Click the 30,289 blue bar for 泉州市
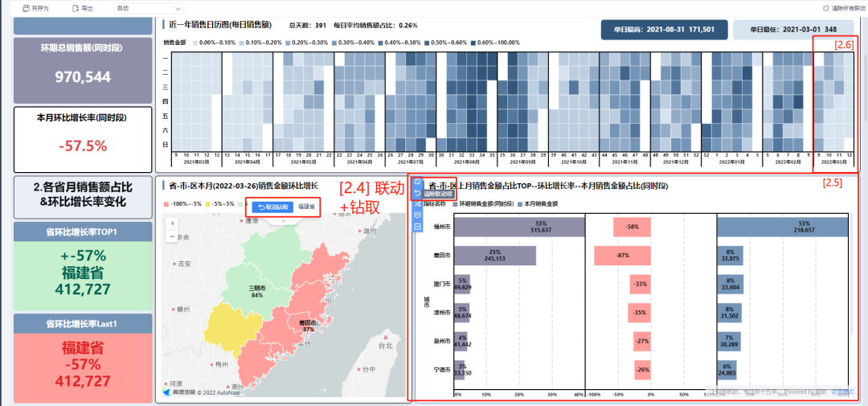This screenshot has width=868, height=406. (728, 340)
